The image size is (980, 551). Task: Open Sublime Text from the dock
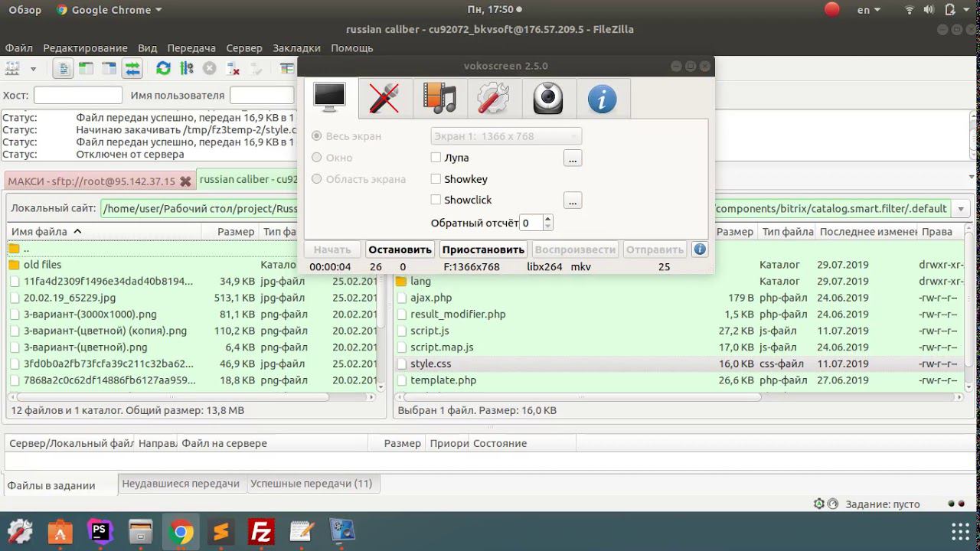pos(221,531)
